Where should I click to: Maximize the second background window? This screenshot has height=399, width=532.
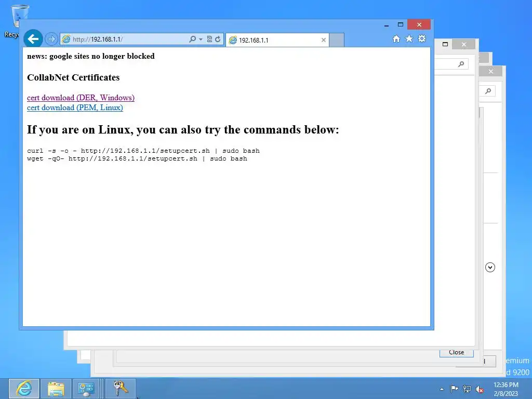click(x=445, y=44)
